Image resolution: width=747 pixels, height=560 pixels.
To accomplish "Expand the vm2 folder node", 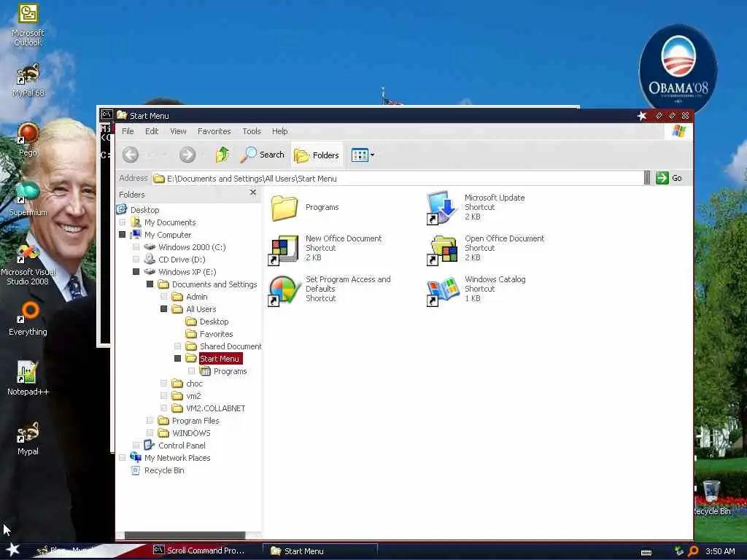I will [164, 396].
